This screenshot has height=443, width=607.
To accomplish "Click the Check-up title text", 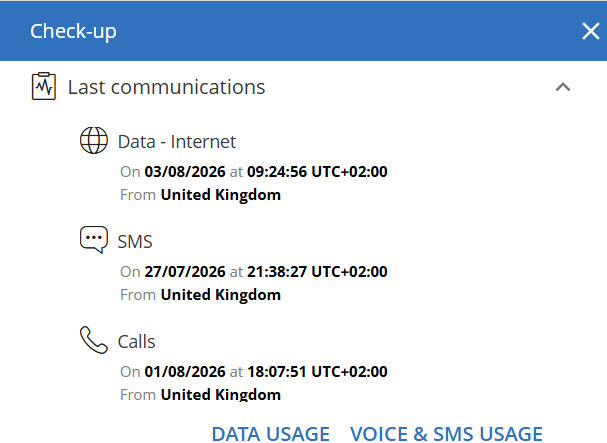I will coord(73,31).
